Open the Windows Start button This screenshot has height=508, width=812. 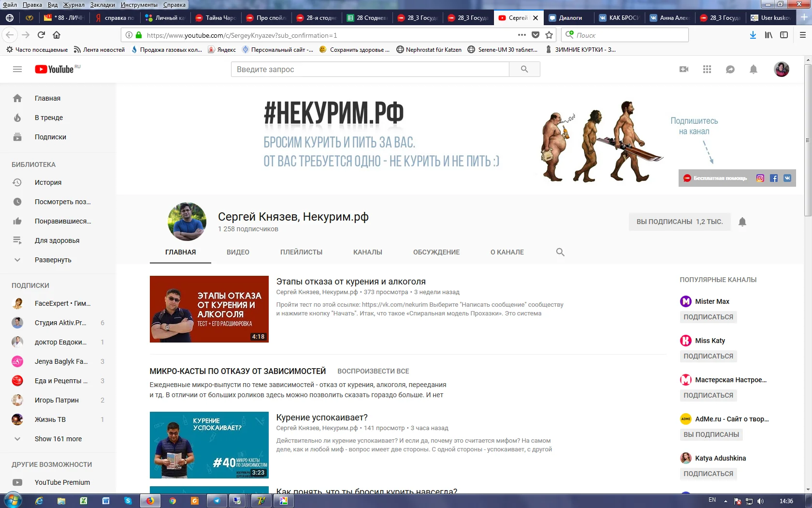click(12, 501)
